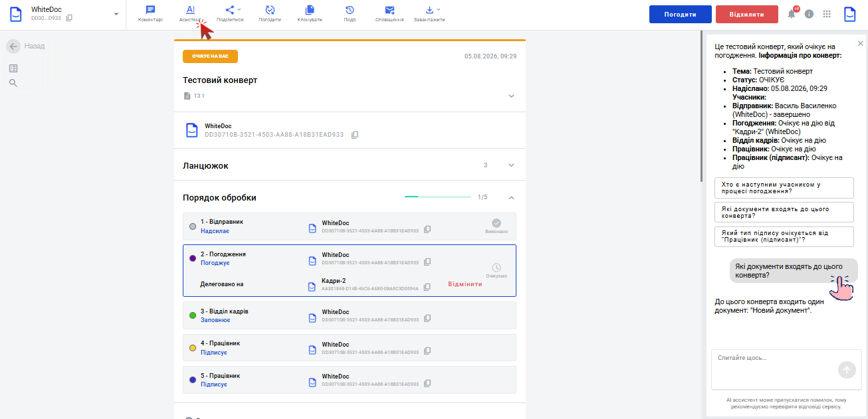The width and height of the screenshot is (868, 419).
Task: Click the Виконано checkmark status icon
Action: pos(496,223)
